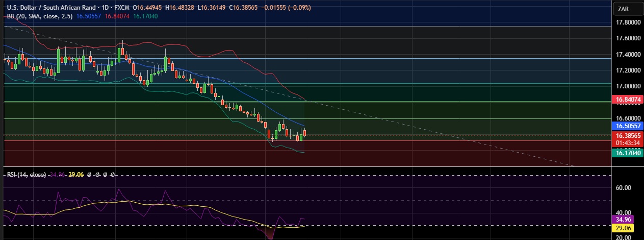
Task: Click the 17.80000 tick on the price axis
Action: pos(627,23)
